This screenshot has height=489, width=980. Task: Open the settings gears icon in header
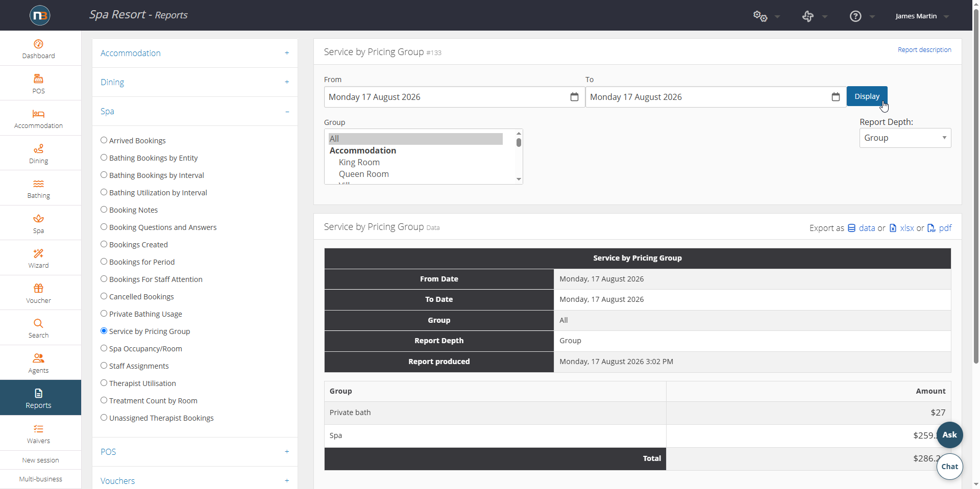coord(760,16)
